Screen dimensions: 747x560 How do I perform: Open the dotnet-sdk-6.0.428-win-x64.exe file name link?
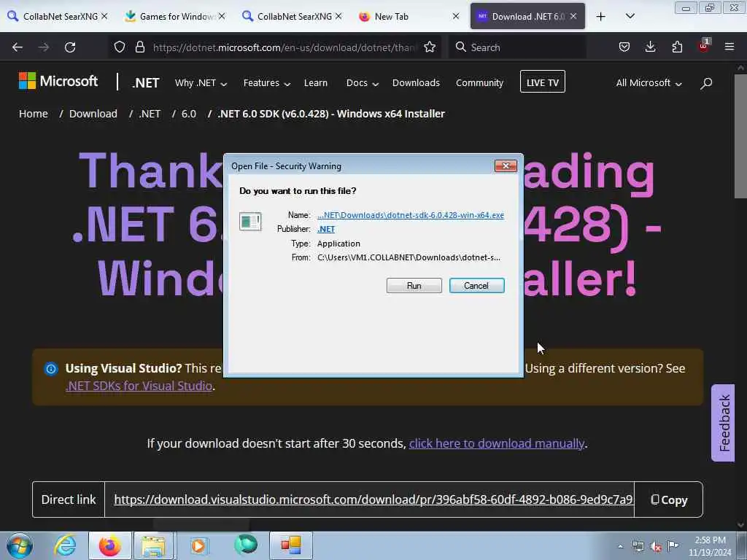[x=410, y=215]
